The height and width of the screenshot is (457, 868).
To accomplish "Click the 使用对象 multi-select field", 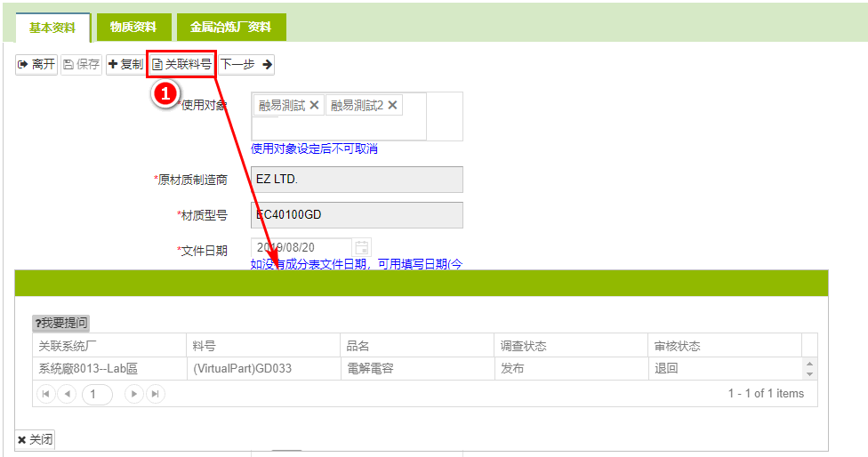I will [357, 116].
